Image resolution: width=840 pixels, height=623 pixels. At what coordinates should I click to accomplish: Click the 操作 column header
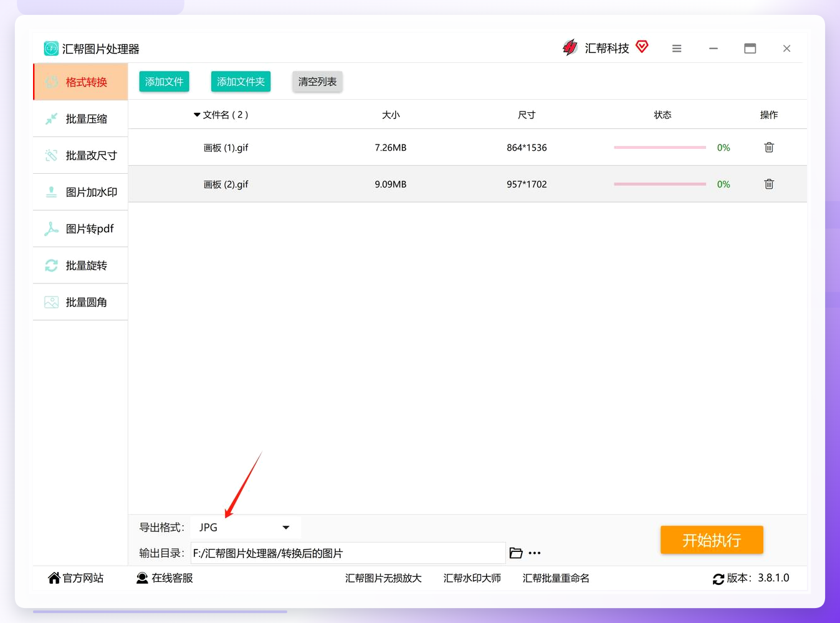coord(769,115)
